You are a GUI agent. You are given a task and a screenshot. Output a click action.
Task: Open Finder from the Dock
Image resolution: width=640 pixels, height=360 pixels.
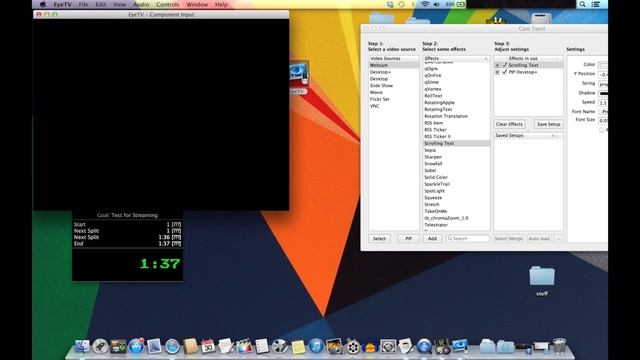point(82,347)
